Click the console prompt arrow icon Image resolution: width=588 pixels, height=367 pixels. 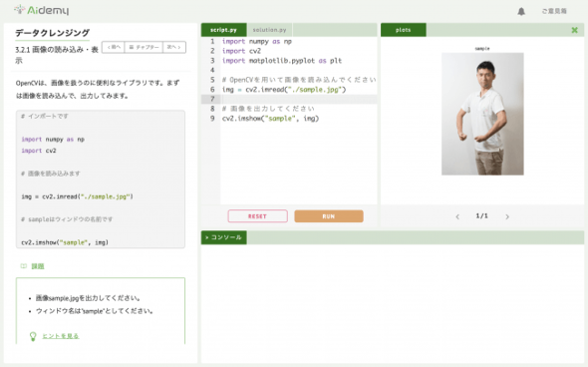(x=206, y=237)
